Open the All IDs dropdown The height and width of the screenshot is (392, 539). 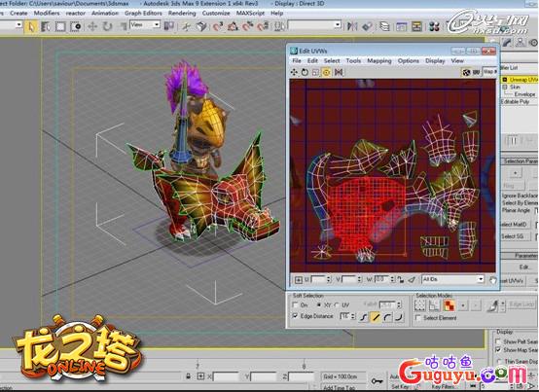[453, 279]
